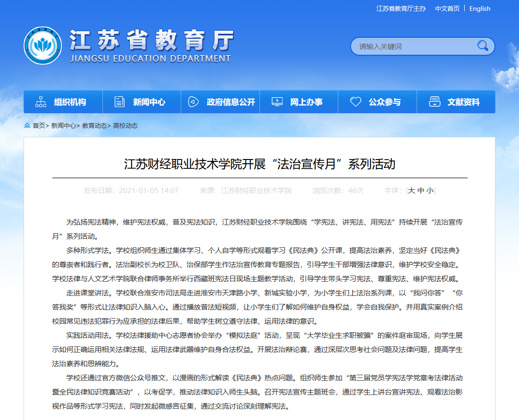Viewport: 519px width, 420px height.
Task: Click the search magnifier icon
Action: [482, 46]
